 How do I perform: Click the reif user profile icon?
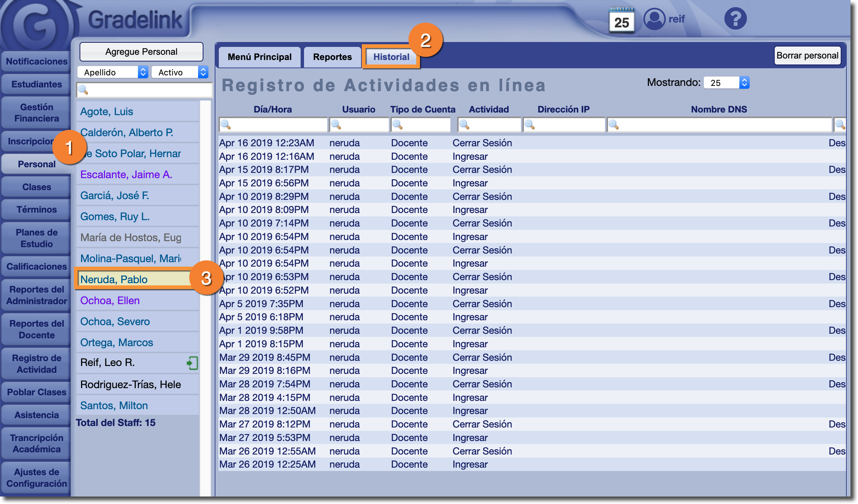point(654,19)
